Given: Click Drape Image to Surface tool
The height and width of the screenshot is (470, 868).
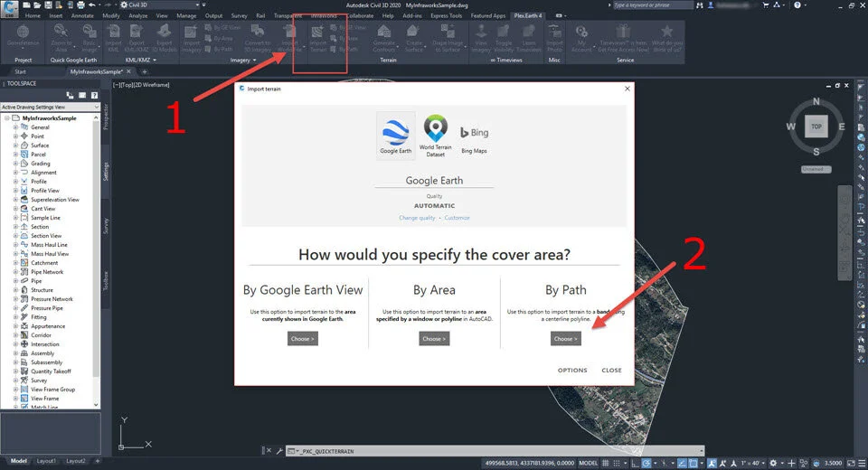Looking at the screenshot, I should 447,38.
